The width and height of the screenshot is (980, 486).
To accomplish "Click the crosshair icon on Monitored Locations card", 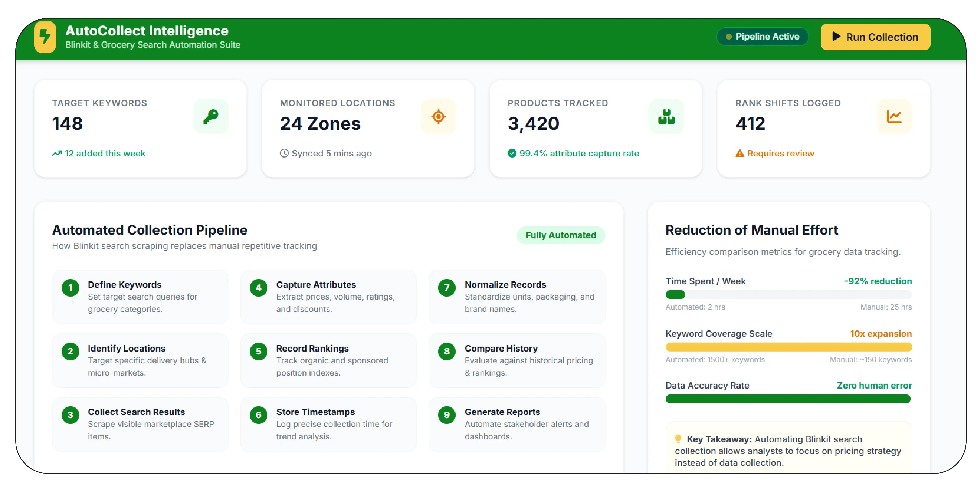I will tap(438, 116).
